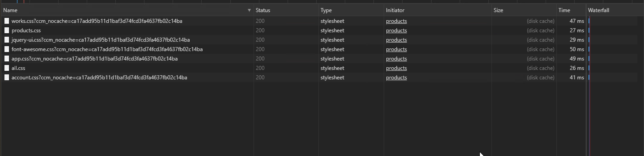
Task: Click file icon next to app.css
Action: click(x=7, y=58)
